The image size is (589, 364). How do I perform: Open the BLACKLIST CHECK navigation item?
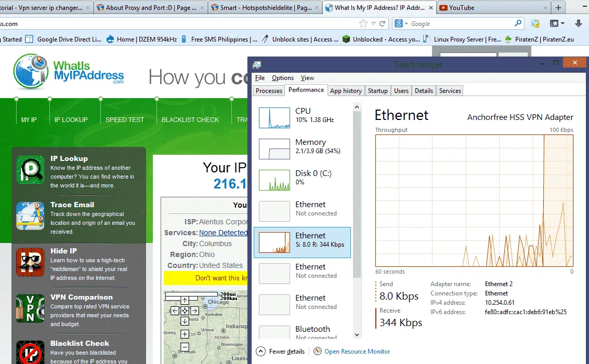[x=190, y=120]
